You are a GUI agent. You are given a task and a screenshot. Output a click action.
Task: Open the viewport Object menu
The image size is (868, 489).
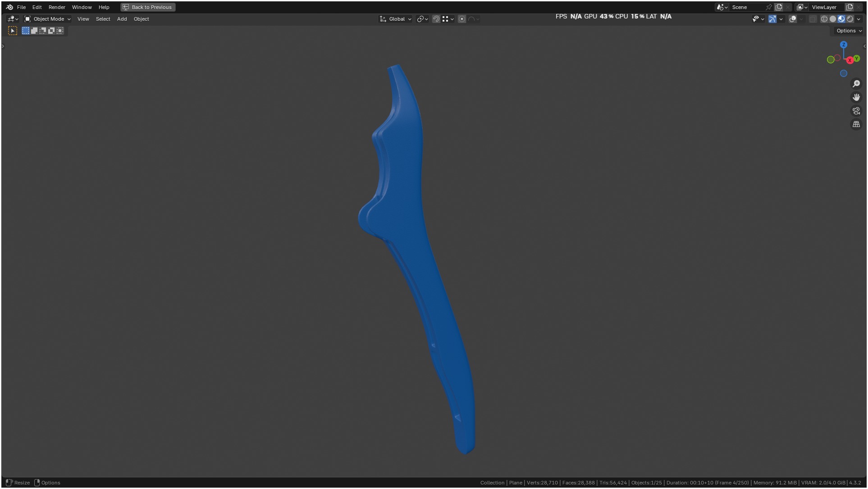click(x=141, y=19)
